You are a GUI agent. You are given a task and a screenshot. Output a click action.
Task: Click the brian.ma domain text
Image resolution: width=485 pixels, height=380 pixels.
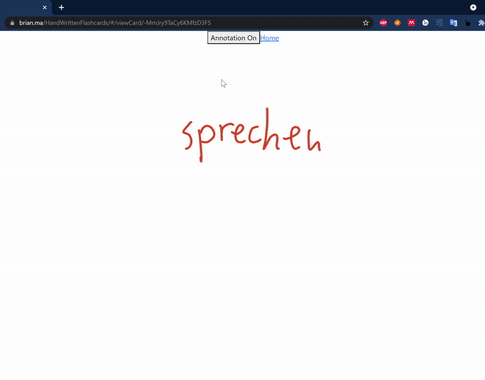[x=31, y=23]
